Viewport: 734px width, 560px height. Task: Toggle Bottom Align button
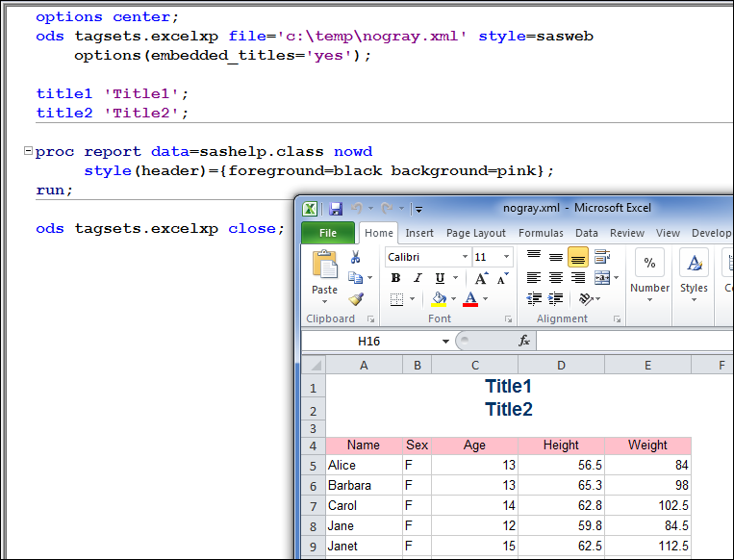tap(578, 257)
